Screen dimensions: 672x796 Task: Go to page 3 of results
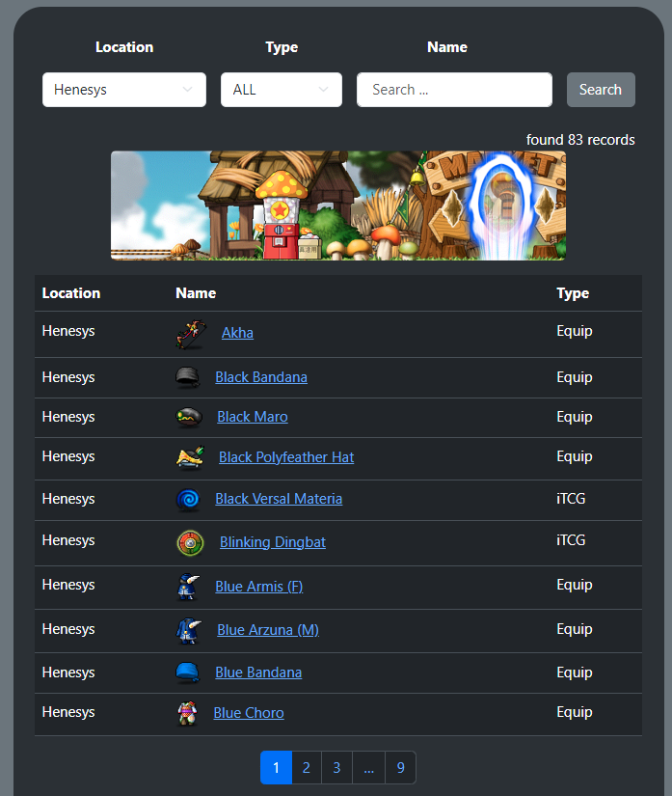pyautogui.click(x=336, y=768)
